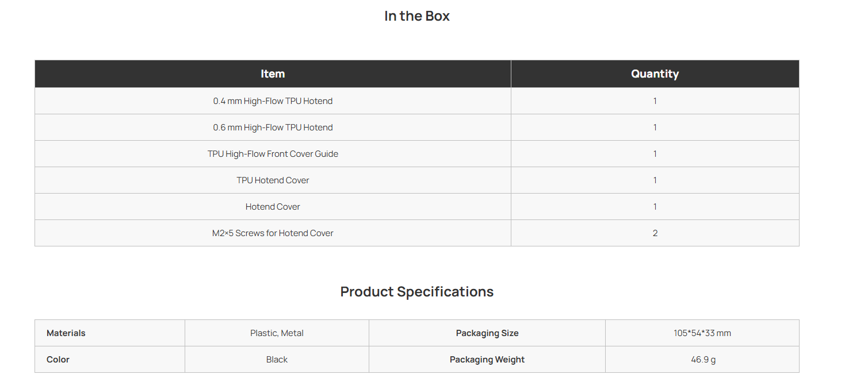The height and width of the screenshot is (378, 868).
Task: Click the Product Specifications heading
Action: 416,292
